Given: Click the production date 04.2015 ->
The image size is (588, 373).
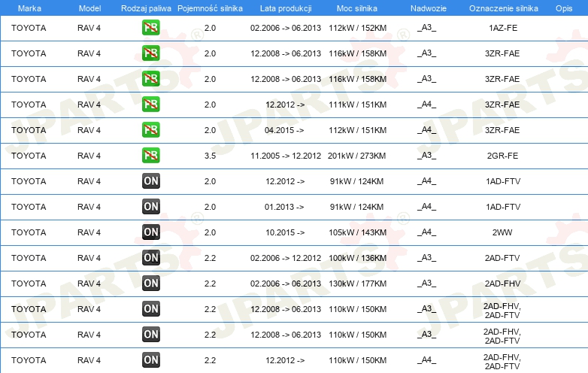Looking at the screenshot, I should [284, 130].
